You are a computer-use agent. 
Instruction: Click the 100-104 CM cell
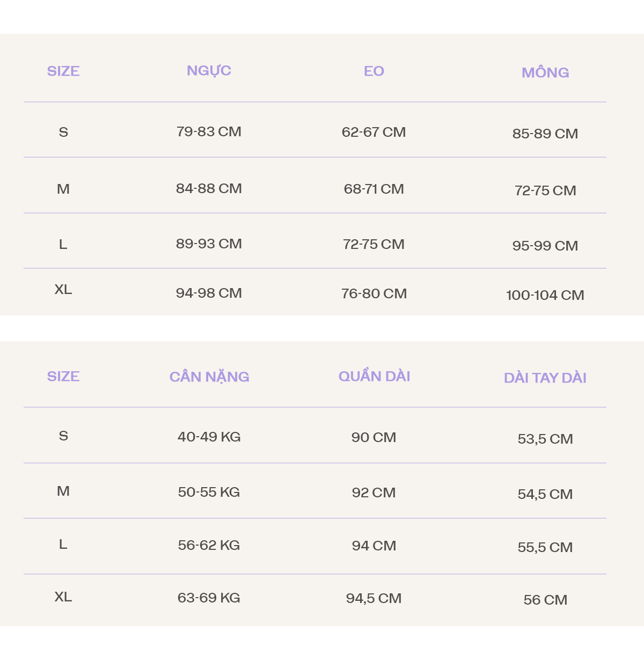(545, 296)
